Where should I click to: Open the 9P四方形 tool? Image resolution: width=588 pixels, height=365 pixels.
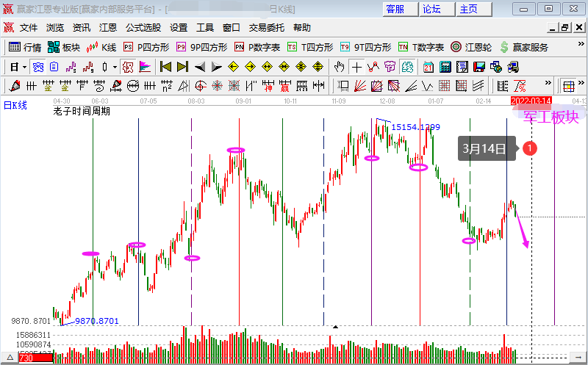[201, 47]
